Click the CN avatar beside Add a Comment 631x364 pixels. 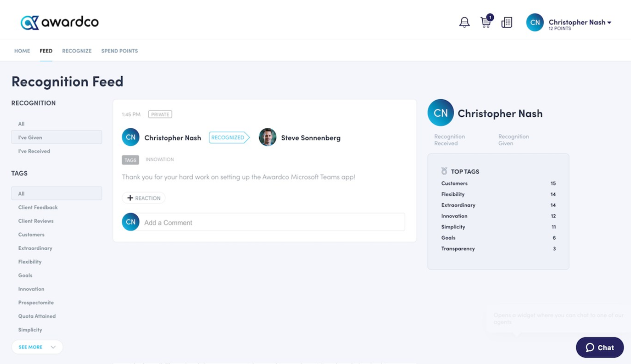coord(130,222)
